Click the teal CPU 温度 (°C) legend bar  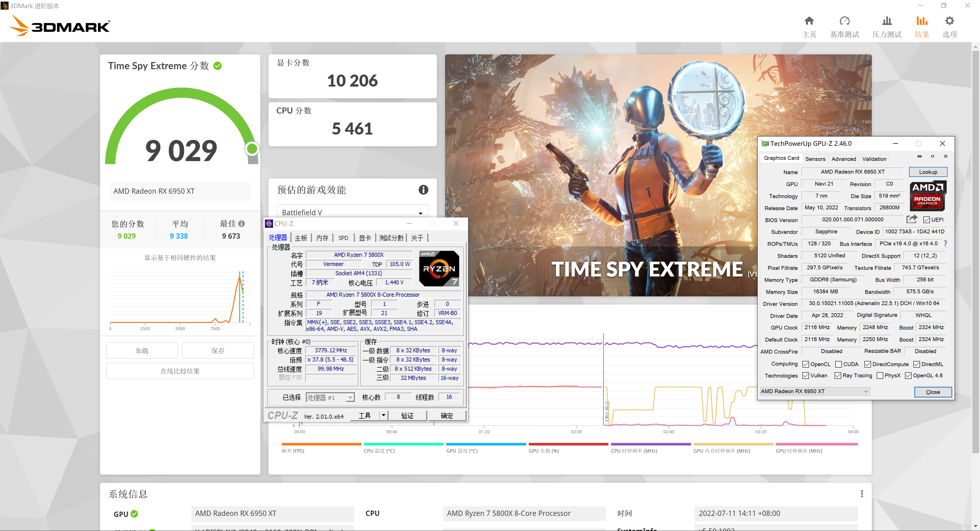point(404,444)
